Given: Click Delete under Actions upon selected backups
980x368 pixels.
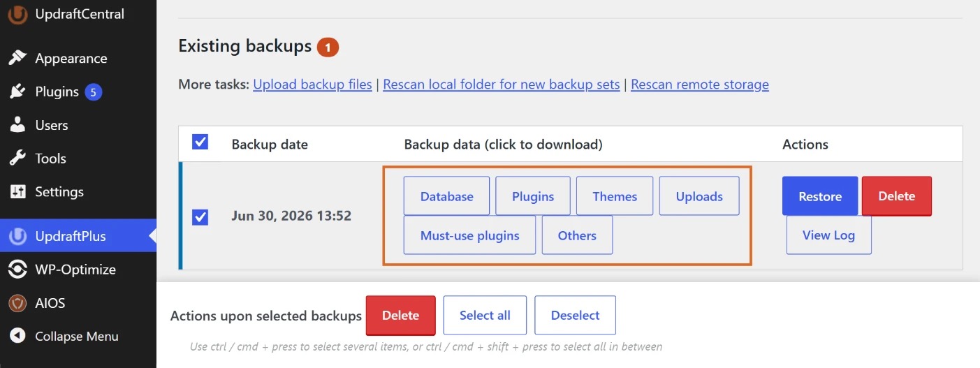Looking at the screenshot, I should click(401, 315).
